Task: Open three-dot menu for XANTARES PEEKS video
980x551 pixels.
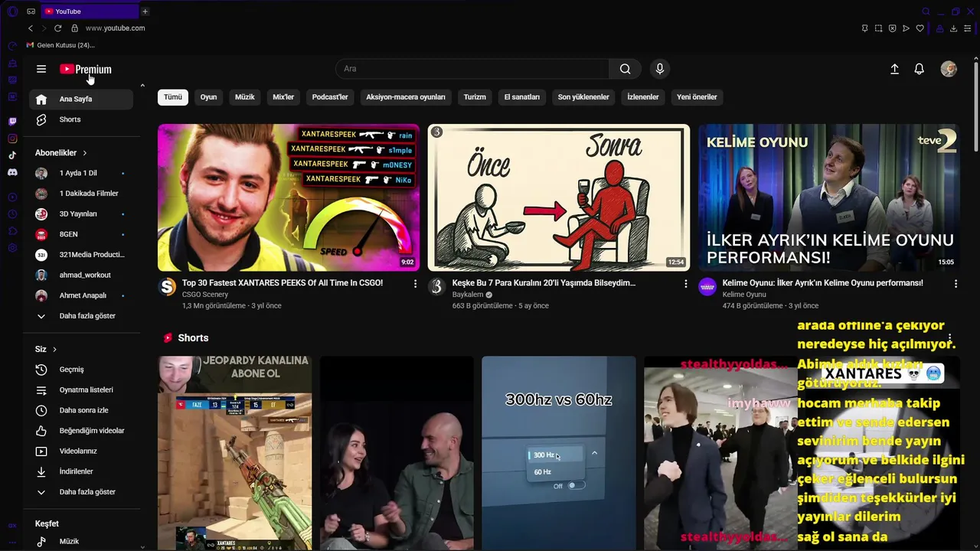Action: pyautogui.click(x=415, y=284)
